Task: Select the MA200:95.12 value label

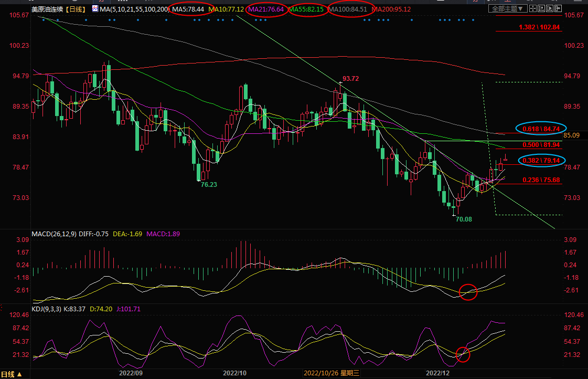Action: tap(391, 9)
